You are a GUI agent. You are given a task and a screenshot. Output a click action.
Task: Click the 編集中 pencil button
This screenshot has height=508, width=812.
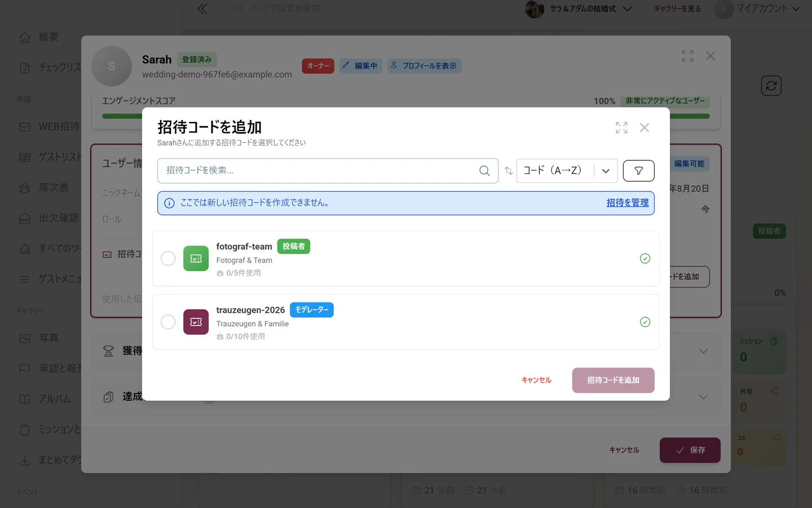pos(361,66)
